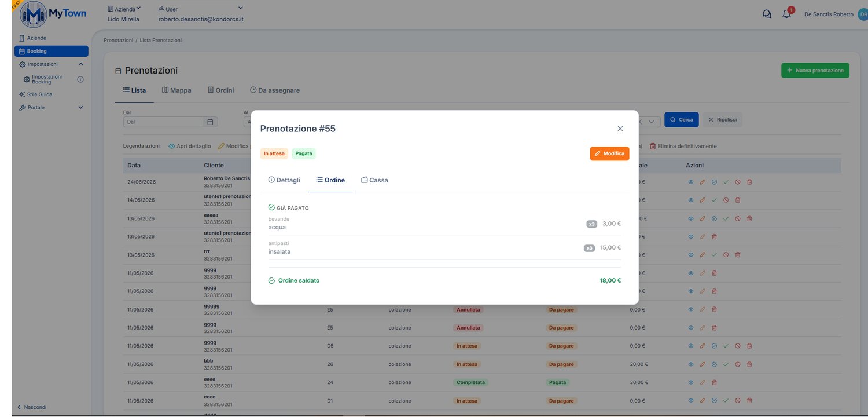Close the Prenotazione #55 dialog
This screenshot has width=868, height=417.
tap(620, 129)
